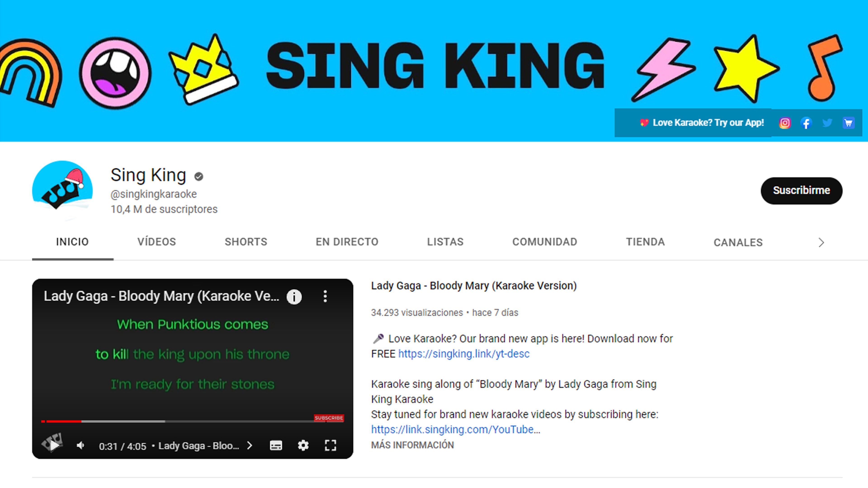Image resolution: width=868 pixels, height=488 pixels.
Task: Open the Twitter link in the banner
Action: [827, 123]
